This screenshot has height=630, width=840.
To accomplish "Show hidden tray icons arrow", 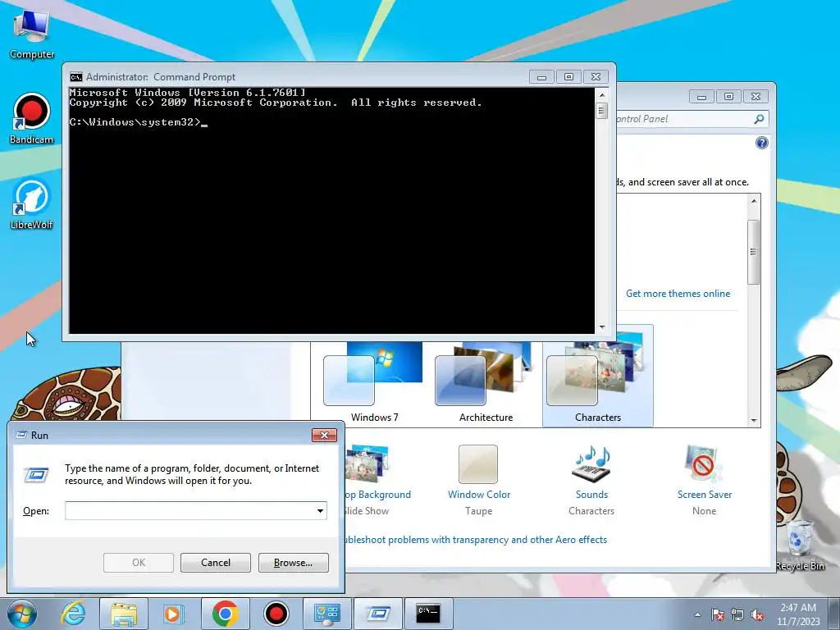I will (697, 614).
